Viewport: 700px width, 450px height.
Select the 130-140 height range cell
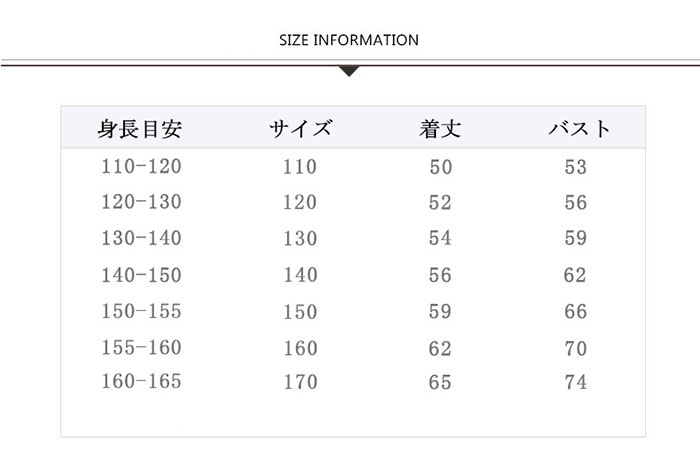[141, 238]
